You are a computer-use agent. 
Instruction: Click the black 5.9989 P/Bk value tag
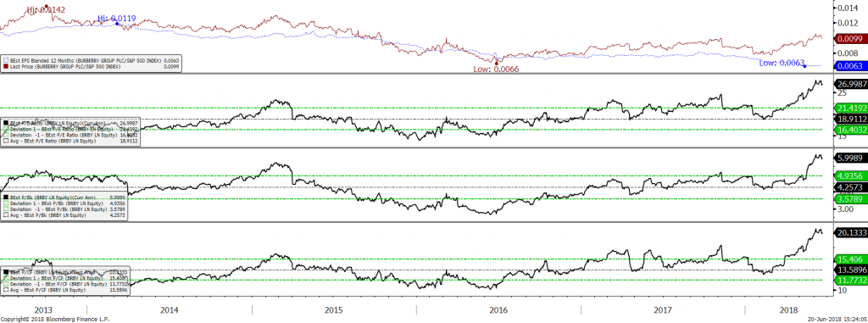coord(851,158)
